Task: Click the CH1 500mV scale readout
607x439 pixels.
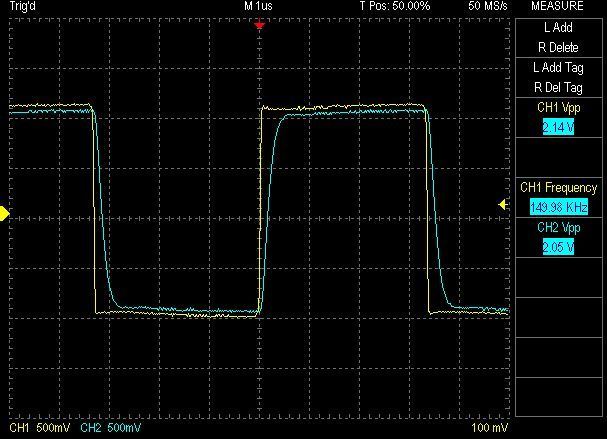Action: click(39, 428)
